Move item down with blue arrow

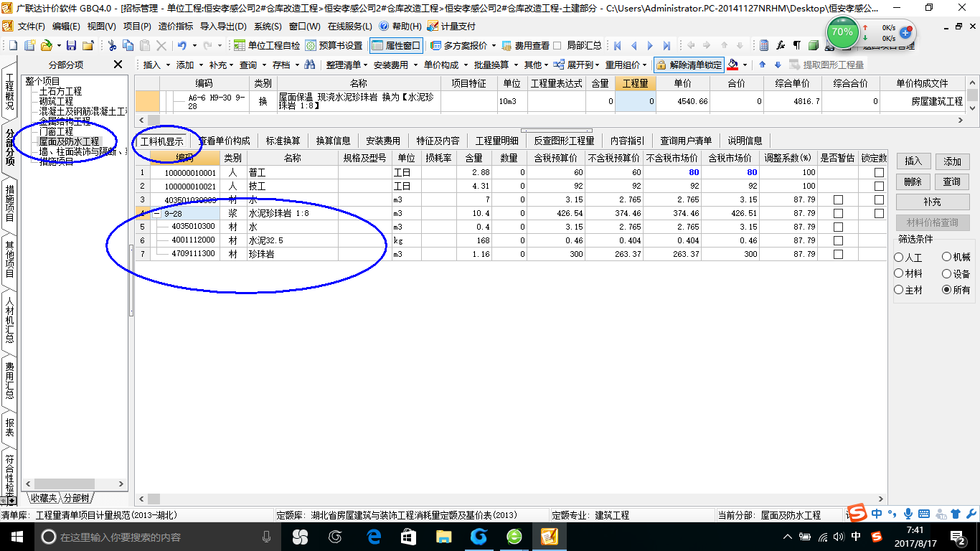(x=777, y=65)
